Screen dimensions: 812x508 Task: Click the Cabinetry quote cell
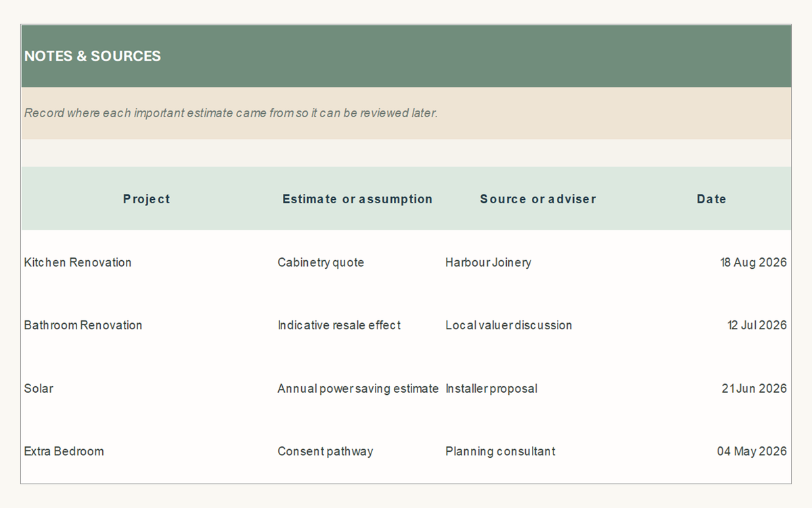(321, 262)
